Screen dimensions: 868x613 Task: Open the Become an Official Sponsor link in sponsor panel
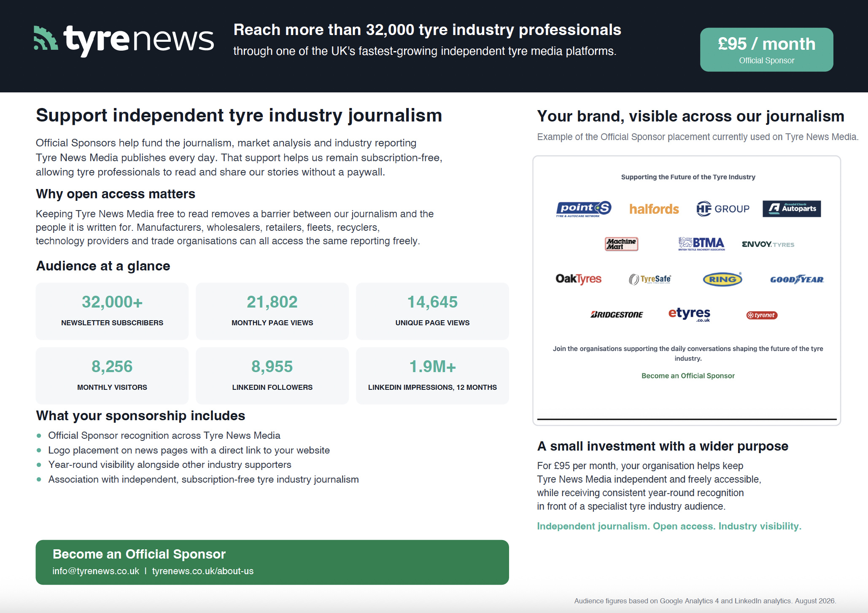tap(688, 376)
